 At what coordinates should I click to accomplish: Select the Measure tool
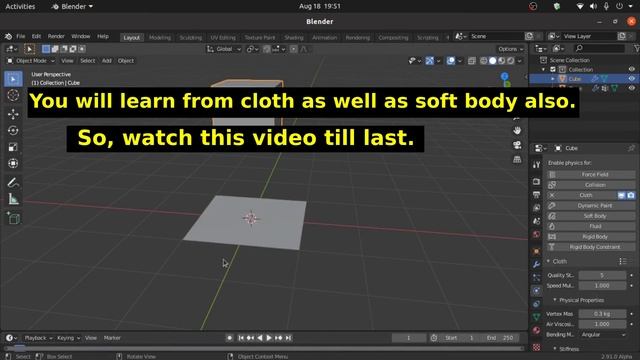click(13, 199)
